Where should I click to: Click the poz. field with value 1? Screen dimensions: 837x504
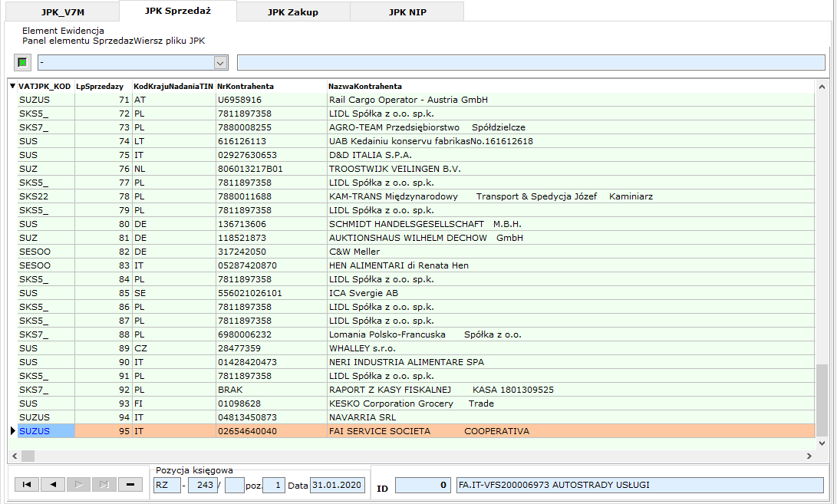pyautogui.click(x=274, y=485)
